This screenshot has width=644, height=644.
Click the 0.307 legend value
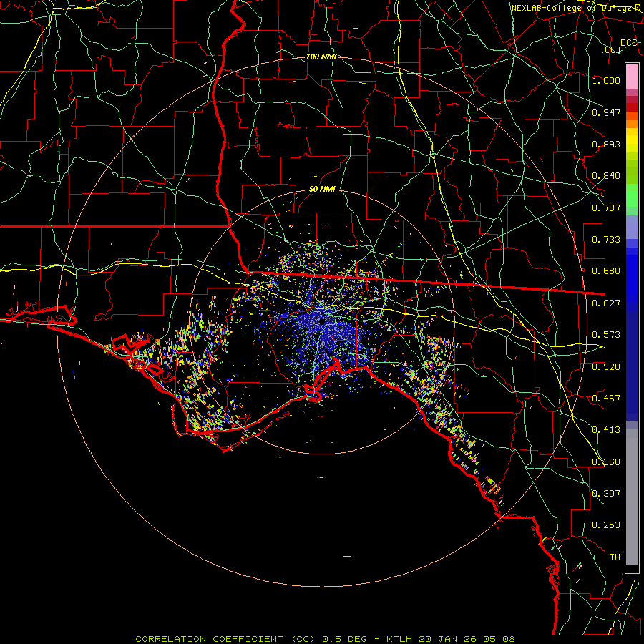click(606, 493)
